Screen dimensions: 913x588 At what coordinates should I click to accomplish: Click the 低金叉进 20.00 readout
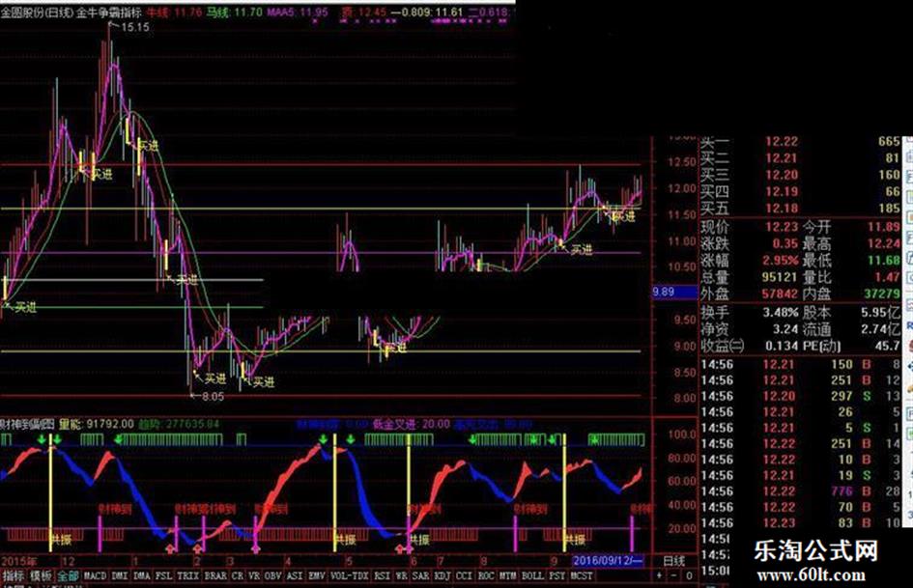(411, 425)
